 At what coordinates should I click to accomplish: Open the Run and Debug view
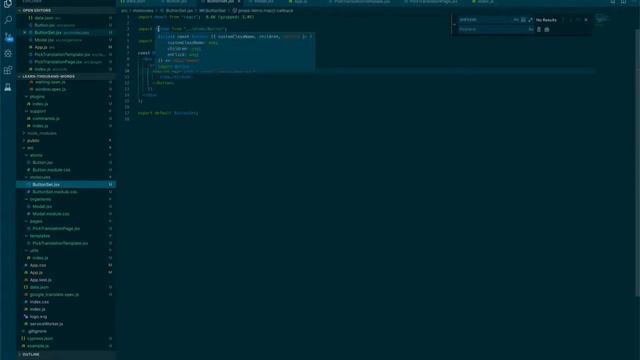click(x=8, y=53)
